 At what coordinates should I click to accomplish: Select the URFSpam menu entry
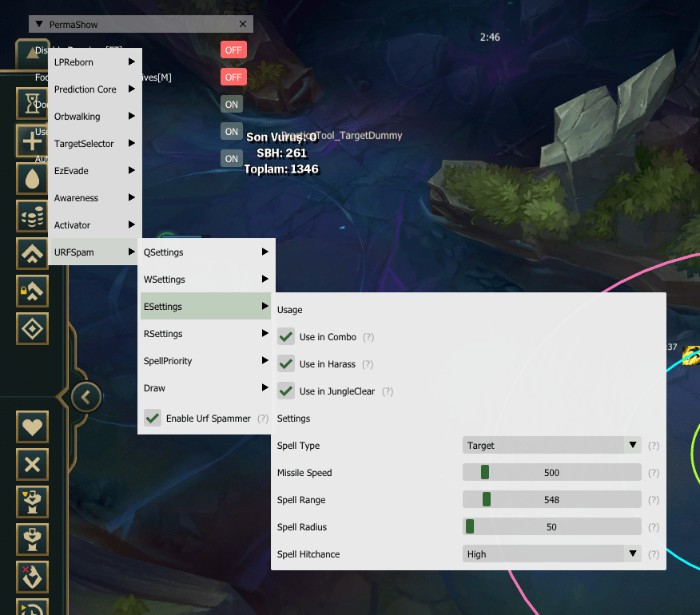[95, 252]
